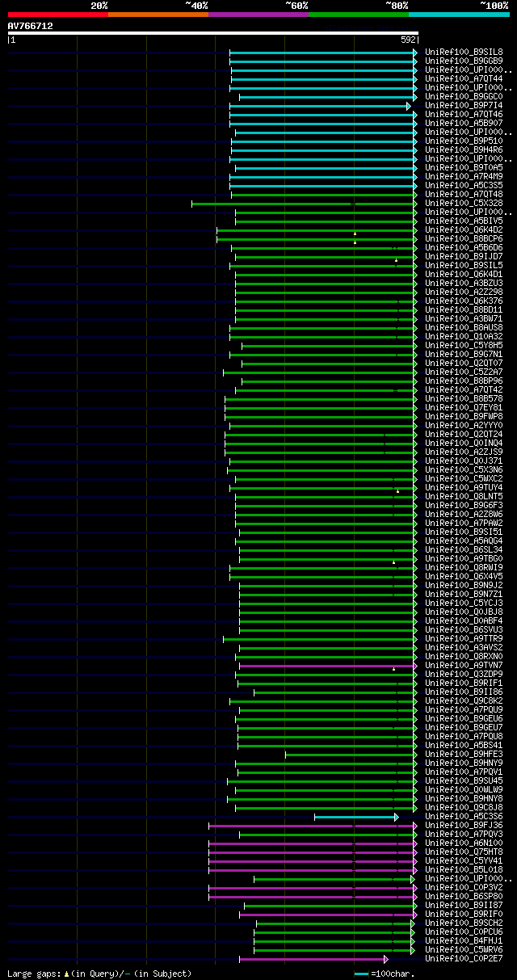Select the UniRef100_B9T0A5 label
This screenshot has width=517, height=980.
click(x=464, y=168)
